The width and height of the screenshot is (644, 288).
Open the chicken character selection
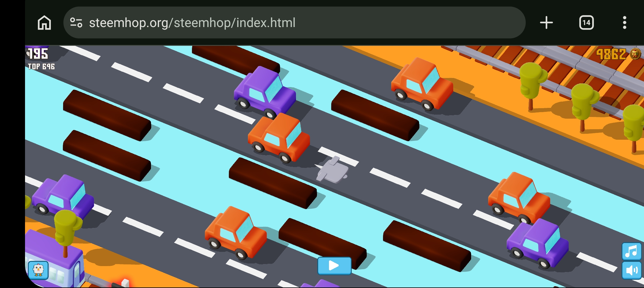point(38,270)
